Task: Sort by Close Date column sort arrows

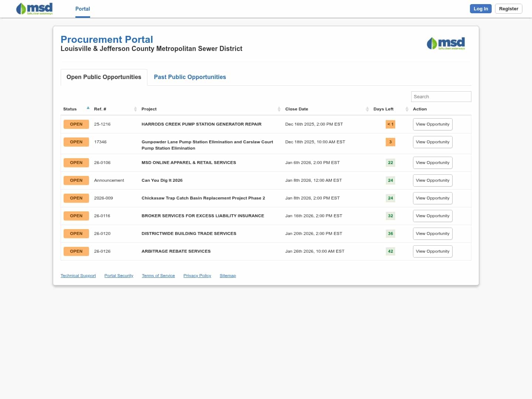Action: click(x=367, y=109)
